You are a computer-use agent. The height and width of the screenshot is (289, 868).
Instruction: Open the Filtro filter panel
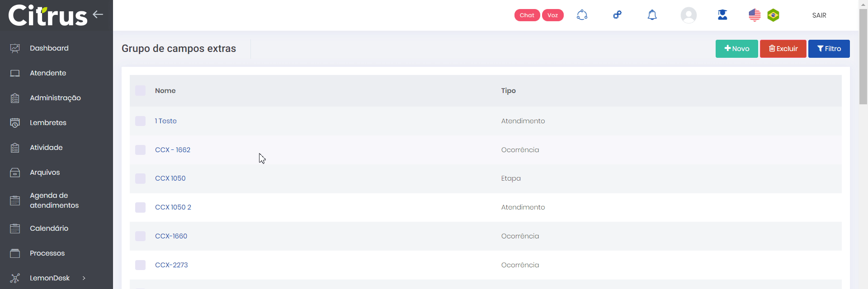coord(829,49)
